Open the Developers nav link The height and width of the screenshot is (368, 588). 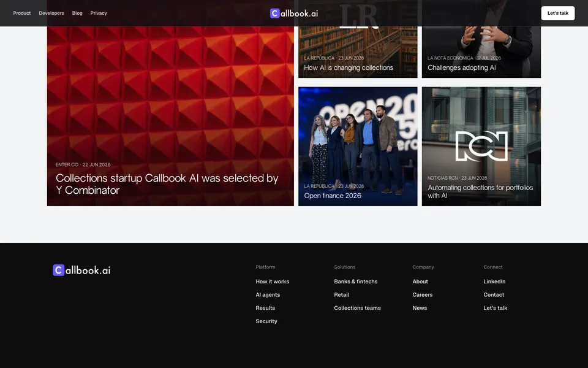pos(51,13)
